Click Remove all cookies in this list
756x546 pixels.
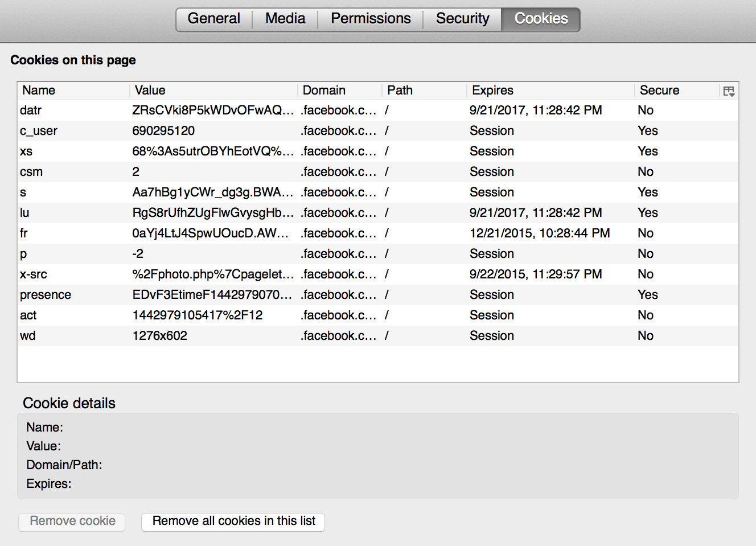(232, 521)
